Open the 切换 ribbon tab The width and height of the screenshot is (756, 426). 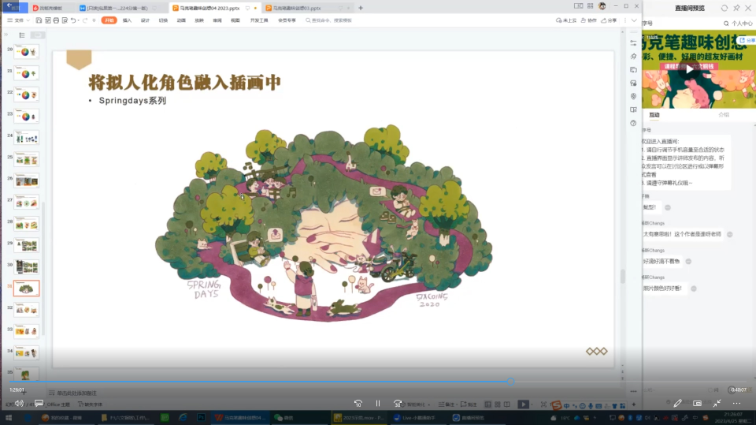163,20
